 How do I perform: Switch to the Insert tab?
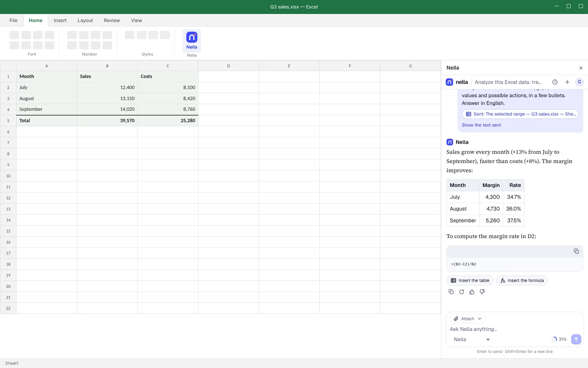tap(60, 20)
